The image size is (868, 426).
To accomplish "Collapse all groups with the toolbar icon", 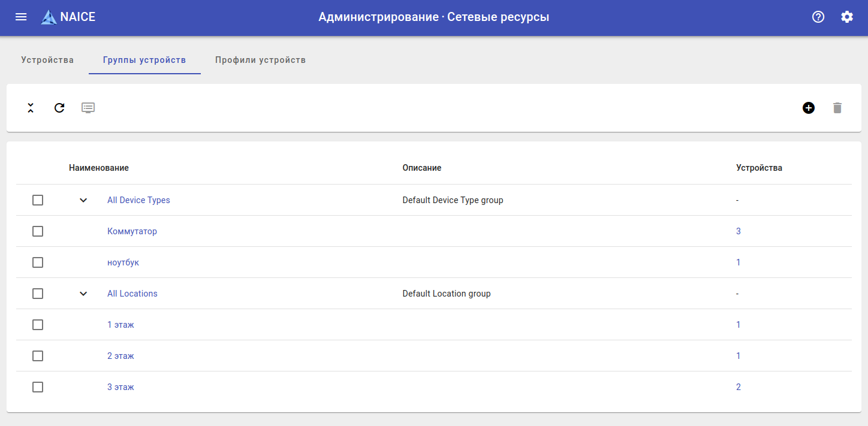I will click(31, 108).
